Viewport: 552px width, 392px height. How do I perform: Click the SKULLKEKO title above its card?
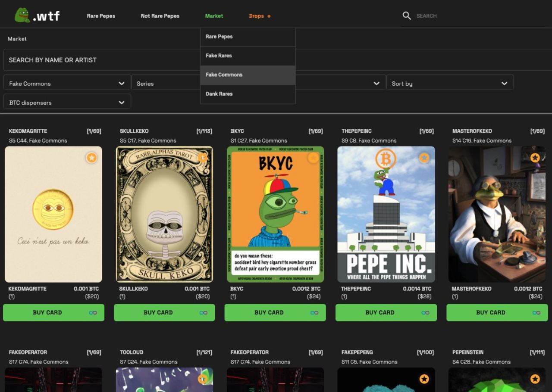[134, 131]
